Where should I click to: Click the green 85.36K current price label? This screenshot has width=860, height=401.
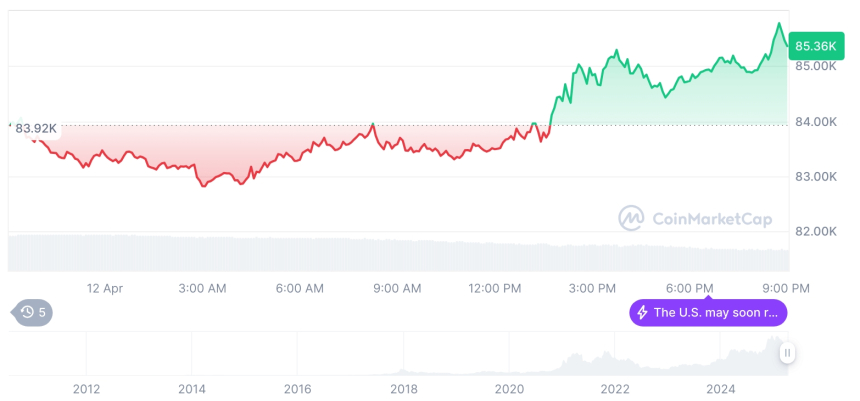[x=813, y=45]
